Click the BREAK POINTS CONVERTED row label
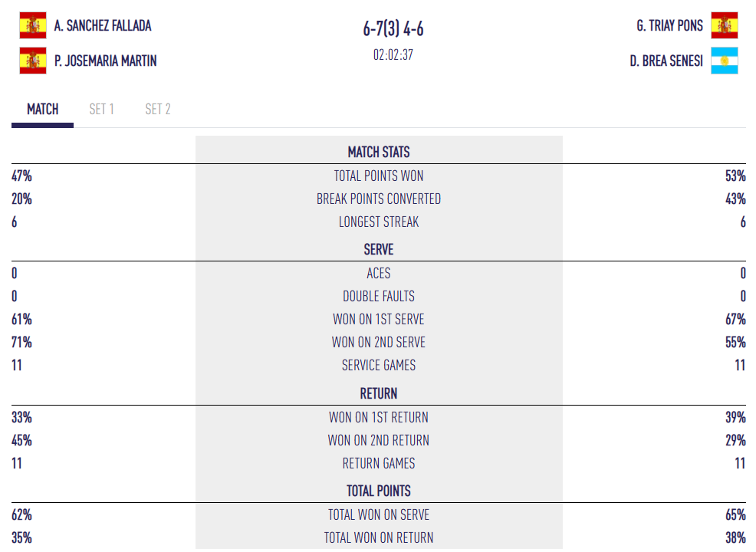The width and height of the screenshot is (756, 552). click(x=379, y=199)
